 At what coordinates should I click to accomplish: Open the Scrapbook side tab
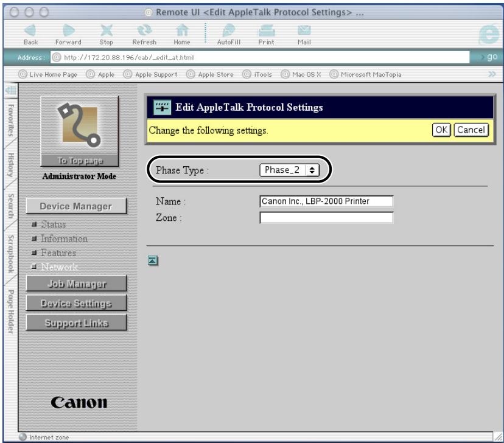[11, 254]
